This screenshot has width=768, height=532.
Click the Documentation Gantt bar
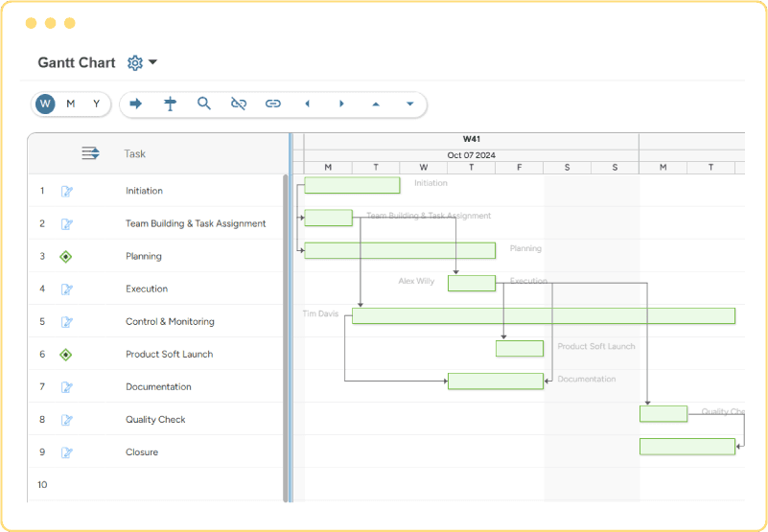tap(496, 382)
